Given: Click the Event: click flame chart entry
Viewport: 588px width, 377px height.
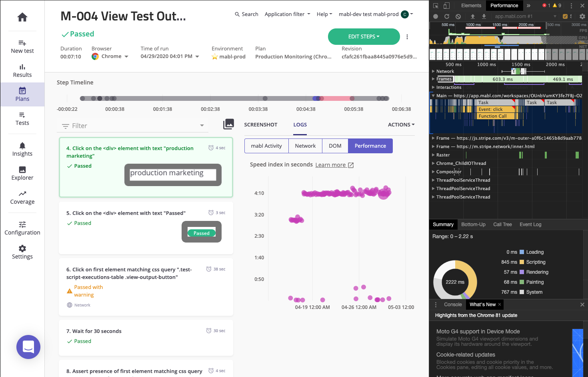Looking at the screenshot, I should 496,109.
